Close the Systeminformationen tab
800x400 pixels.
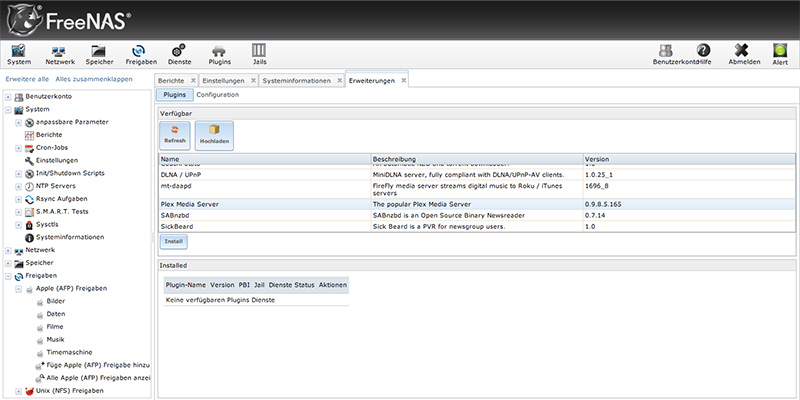point(339,81)
